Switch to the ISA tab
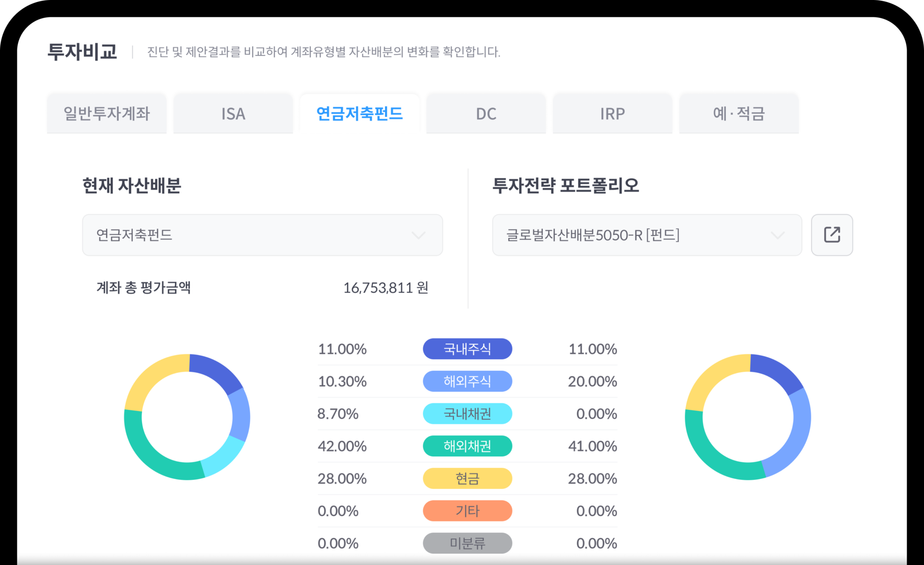Screen dimensions: 924x565 pos(233,114)
